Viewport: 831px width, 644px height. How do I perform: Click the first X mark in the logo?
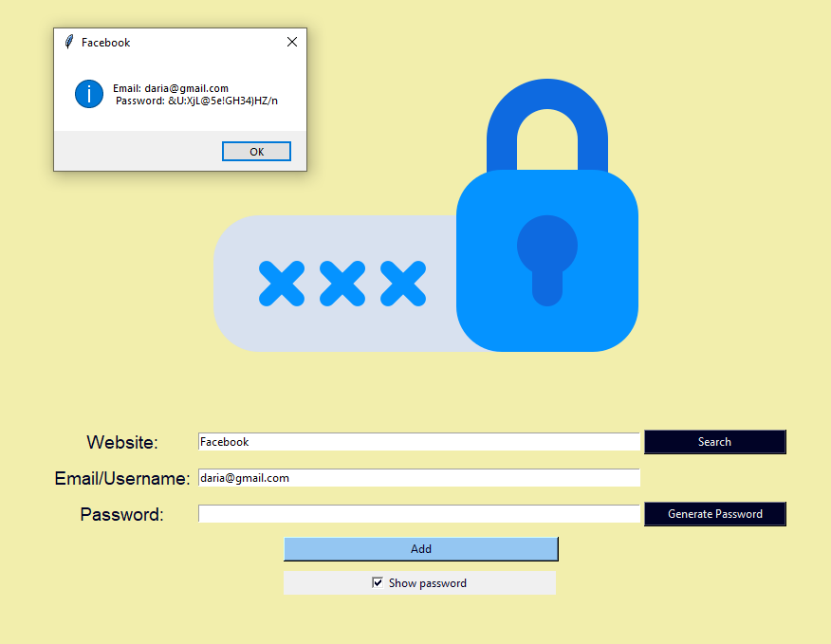(282, 284)
